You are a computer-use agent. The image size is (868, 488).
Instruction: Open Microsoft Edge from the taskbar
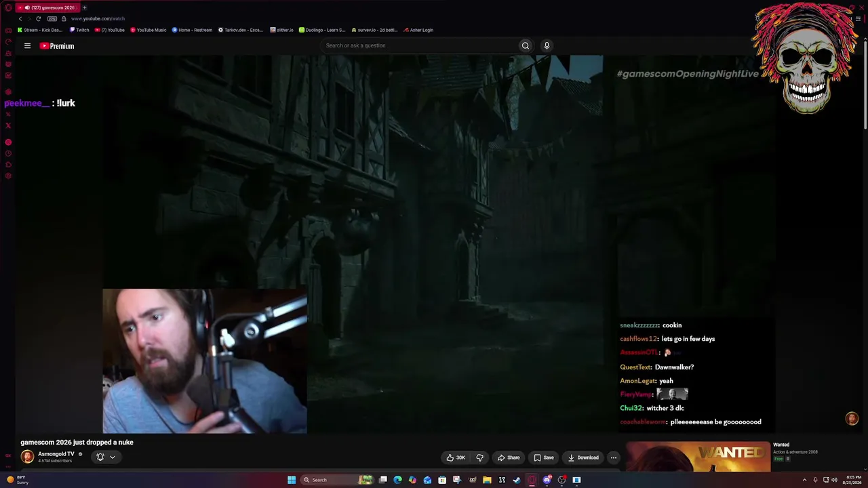(397, 480)
